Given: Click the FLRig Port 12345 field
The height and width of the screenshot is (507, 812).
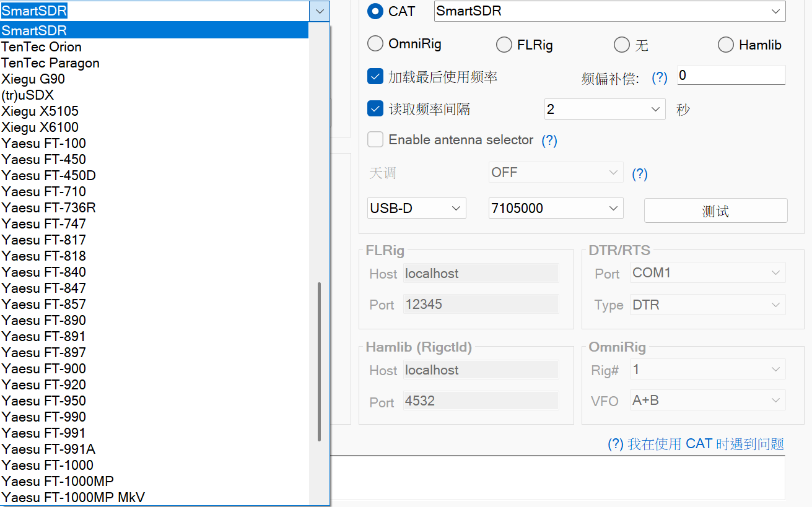Looking at the screenshot, I should click(481, 304).
